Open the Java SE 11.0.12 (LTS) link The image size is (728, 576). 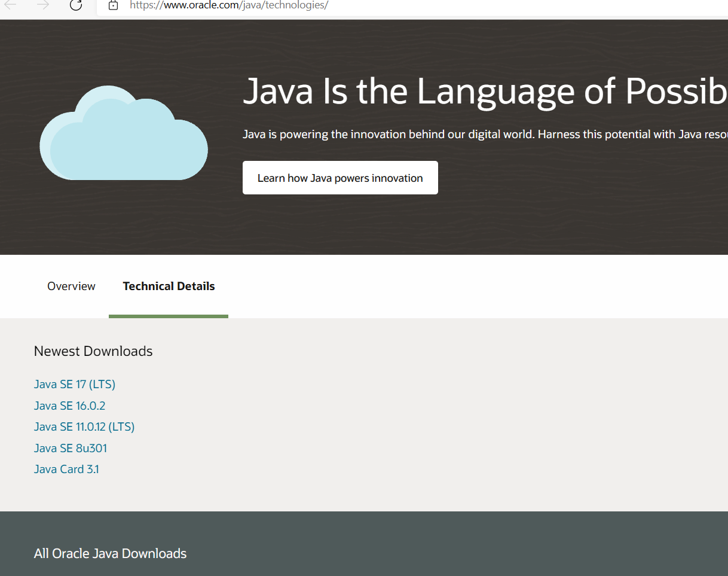tap(84, 427)
